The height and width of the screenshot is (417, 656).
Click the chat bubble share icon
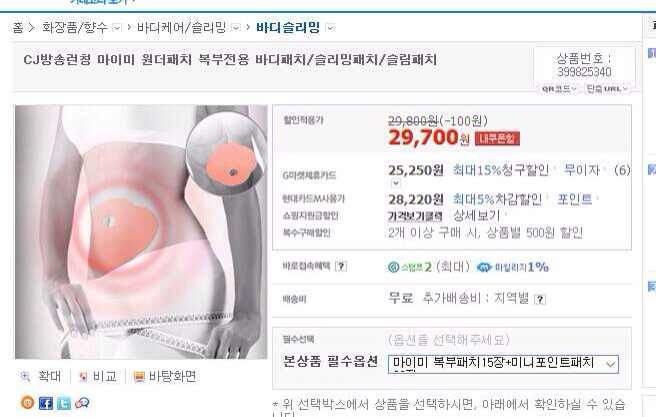click(82, 403)
